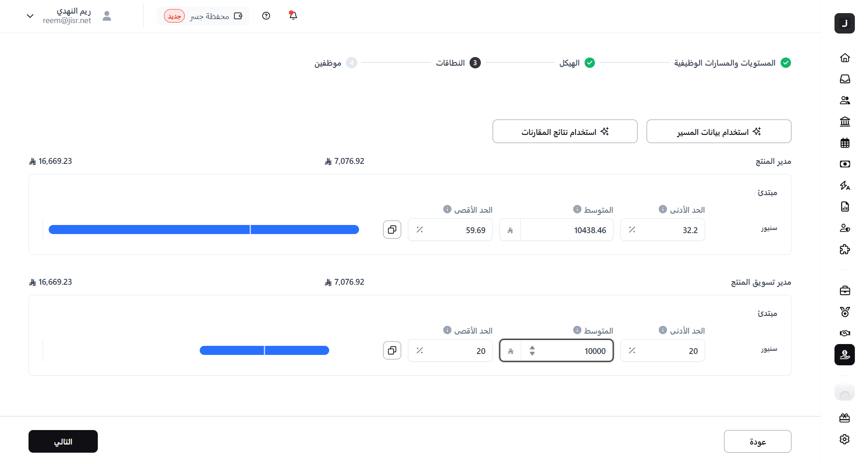This screenshot has height=464, width=868.
Task: Open the Home icon in sidebar
Action: (x=844, y=57)
